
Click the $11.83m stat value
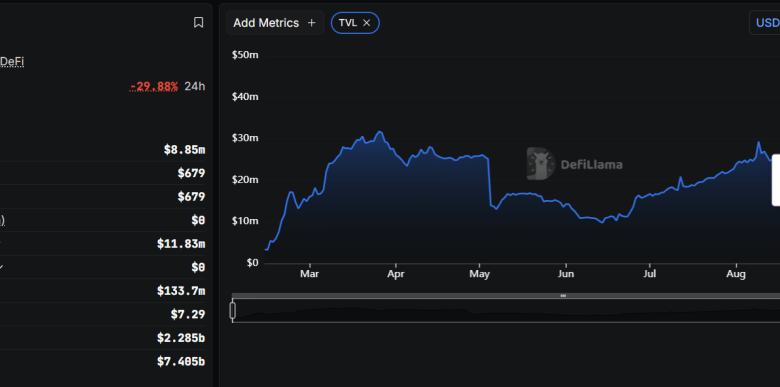181,244
